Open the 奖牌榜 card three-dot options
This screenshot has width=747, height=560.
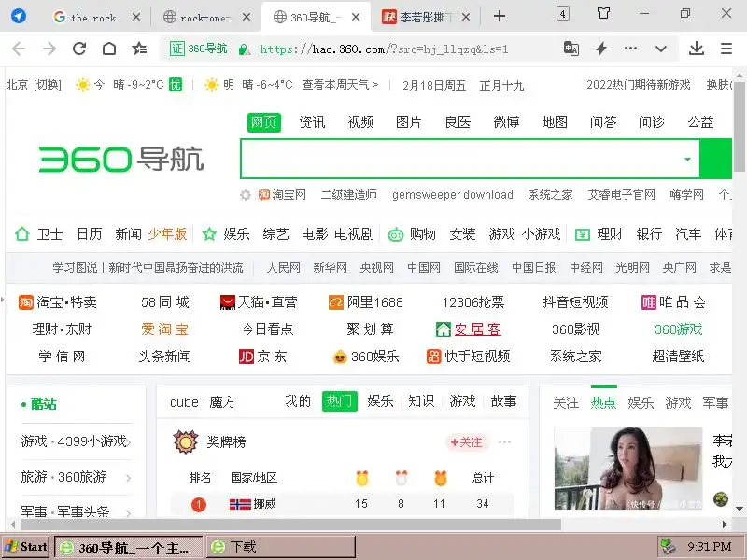click(504, 441)
